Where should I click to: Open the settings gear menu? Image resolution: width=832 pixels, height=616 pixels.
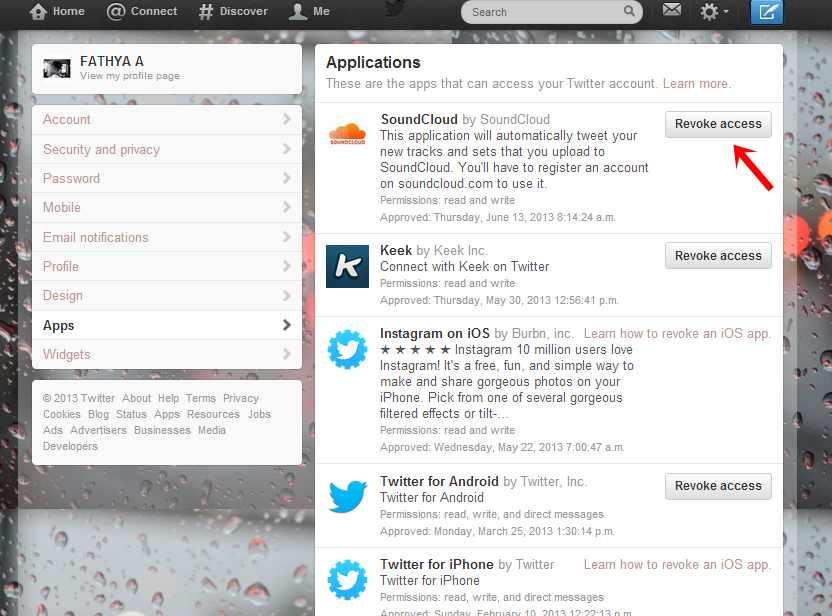coord(714,11)
